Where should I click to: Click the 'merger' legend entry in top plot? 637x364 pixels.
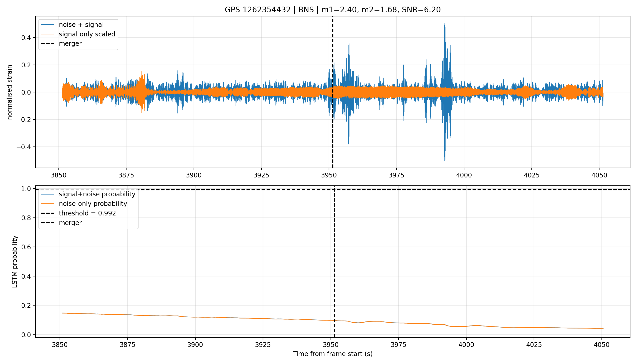(x=61, y=43)
